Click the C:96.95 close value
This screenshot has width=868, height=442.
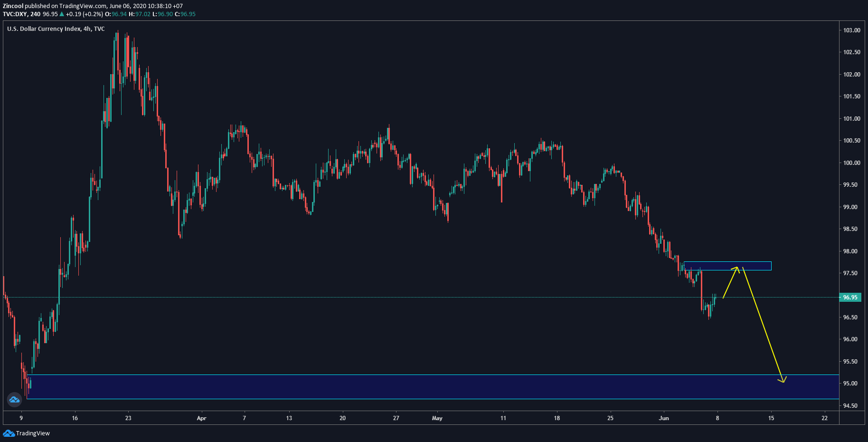(x=185, y=14)
